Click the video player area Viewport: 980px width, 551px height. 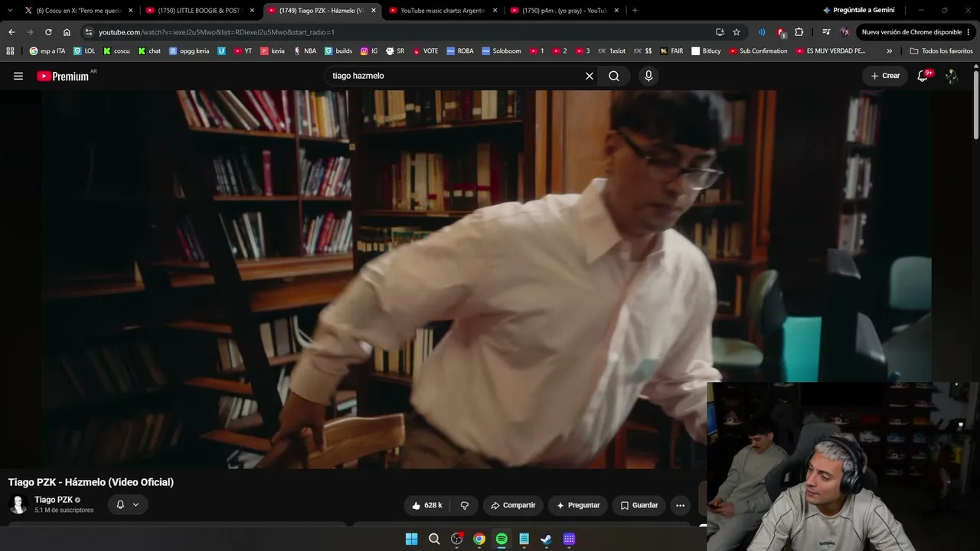486,279
